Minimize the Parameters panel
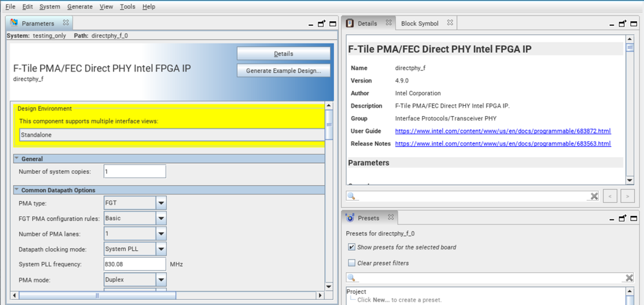Screen dimensions: 644x305 [311, 25]
